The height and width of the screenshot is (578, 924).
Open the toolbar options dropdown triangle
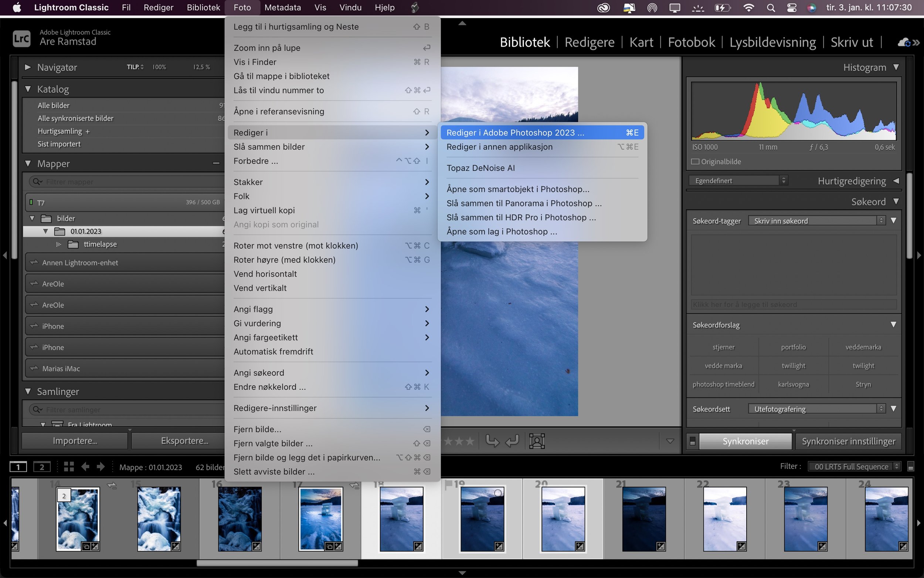pyautogui.click(x=670, y=441)
